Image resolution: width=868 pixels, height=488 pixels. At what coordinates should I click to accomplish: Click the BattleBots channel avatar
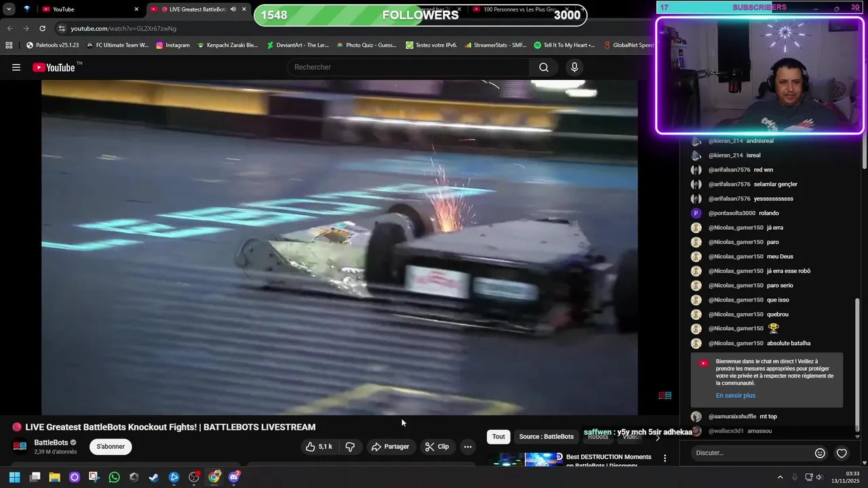20,447
